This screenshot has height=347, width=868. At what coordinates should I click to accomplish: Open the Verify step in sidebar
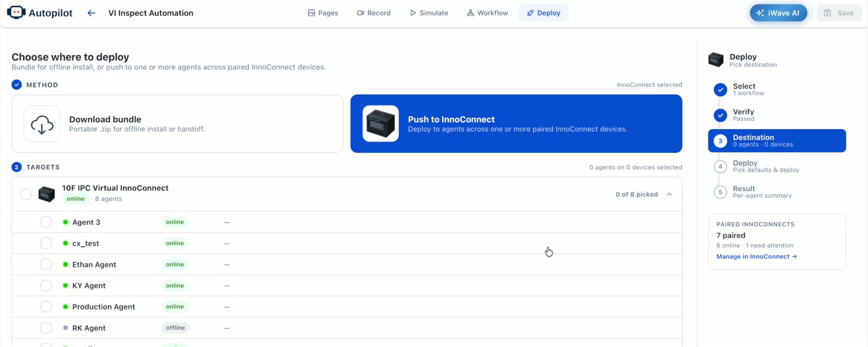click(776, 115)
